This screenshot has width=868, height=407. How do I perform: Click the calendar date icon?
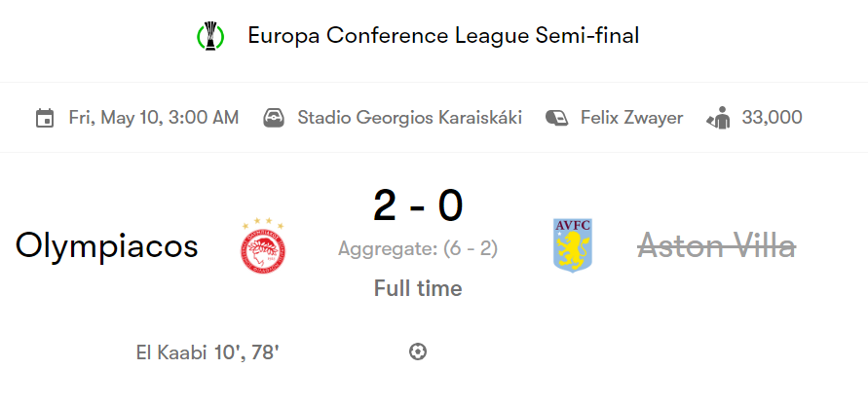(x=45, y=119)
